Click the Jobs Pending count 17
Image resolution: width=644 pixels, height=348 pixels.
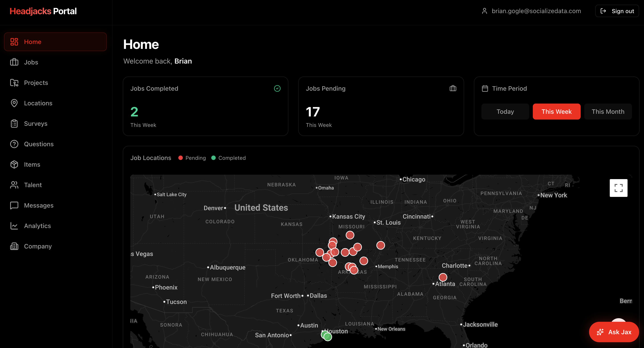click(x=313, y=112)
